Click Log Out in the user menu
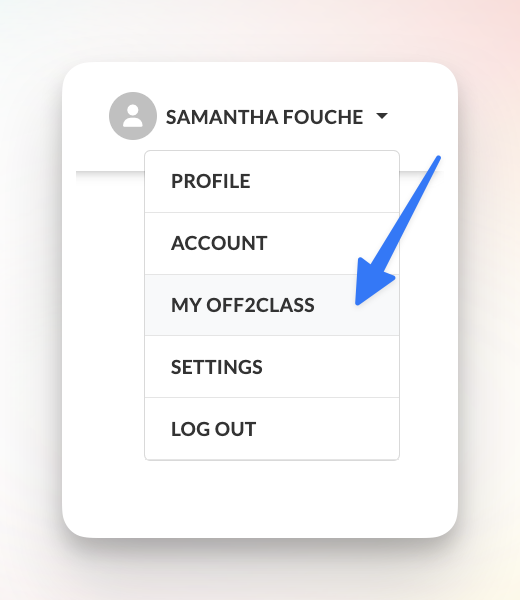520x600 pixels. pyautogui.click(x=272, y=429)
